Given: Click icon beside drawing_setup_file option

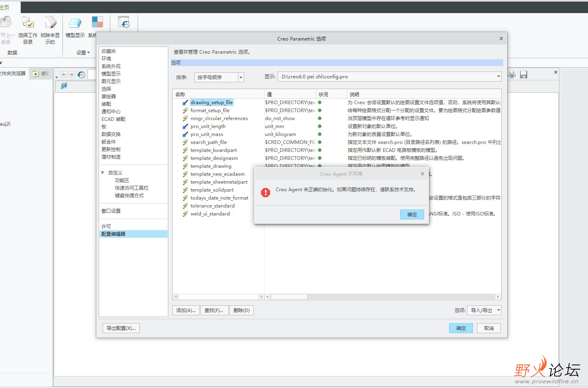Looking at the screenshot, I should pos(185,103).
